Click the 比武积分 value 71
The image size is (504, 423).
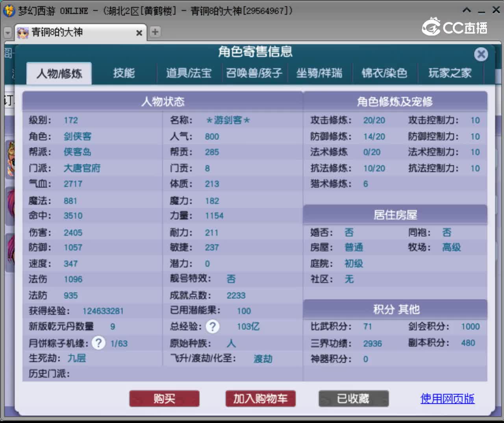pos(367,327)
